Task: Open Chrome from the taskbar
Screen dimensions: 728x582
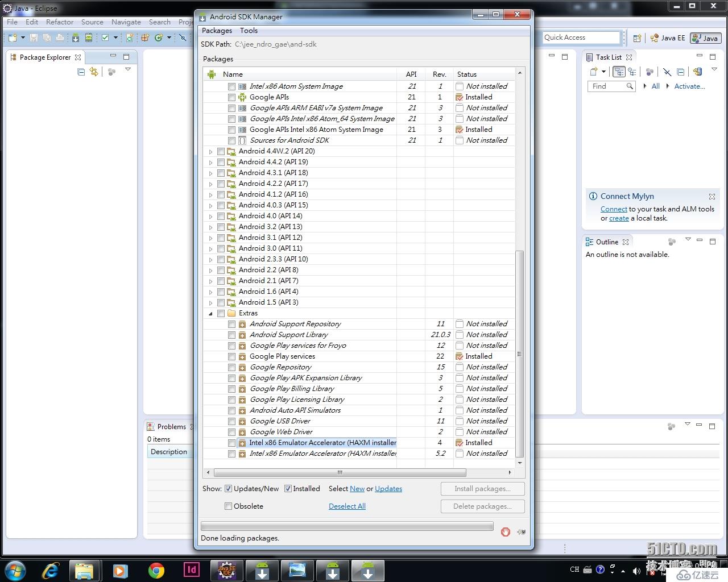Action: 156,570
